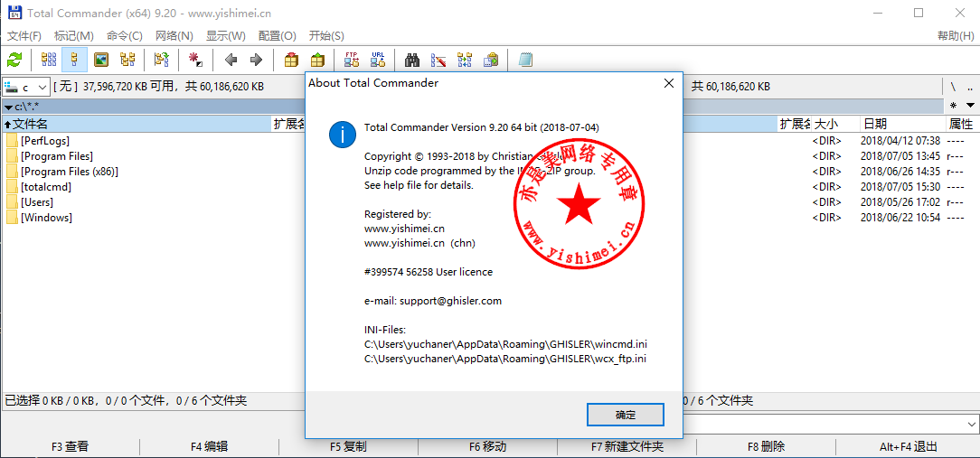Open the 标记(M) menu

74,35
